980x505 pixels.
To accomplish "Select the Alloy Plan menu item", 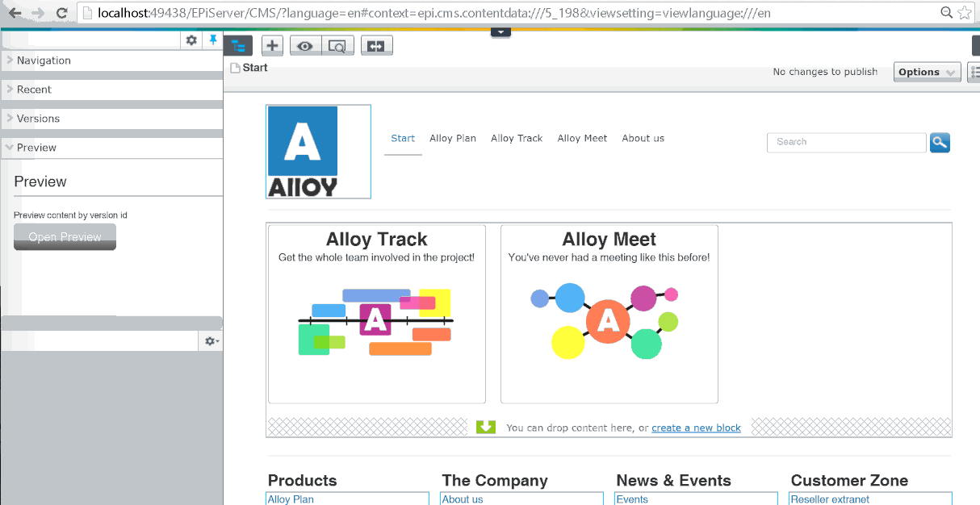I will tap(453, 139).
